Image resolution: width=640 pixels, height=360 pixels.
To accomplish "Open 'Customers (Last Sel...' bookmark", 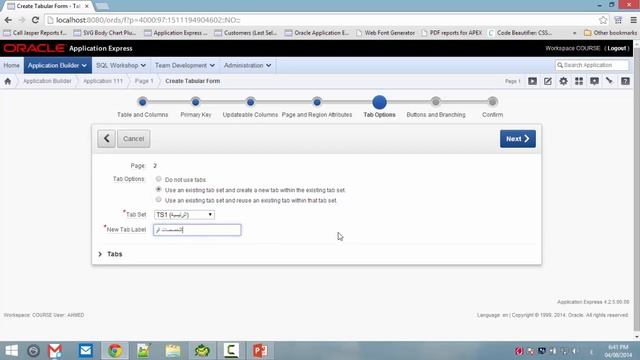I will 246,33.
